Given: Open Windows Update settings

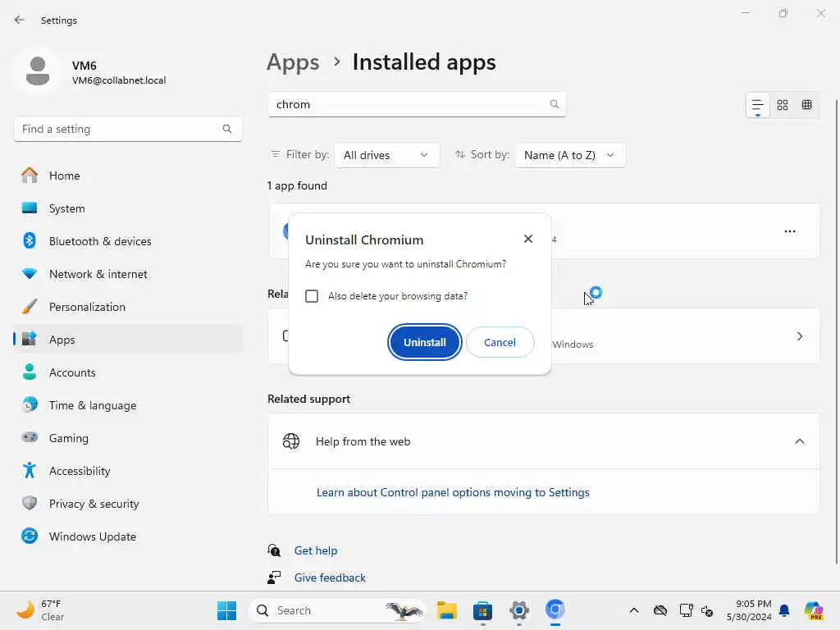Looking at the screenshot, I should click(x=127, y=536).
